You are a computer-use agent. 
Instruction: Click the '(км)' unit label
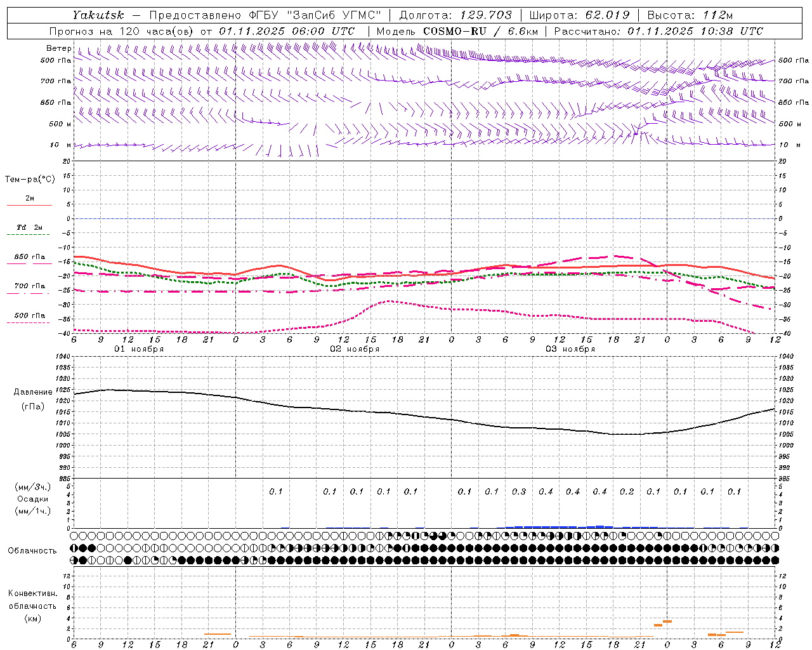(32, 618)
